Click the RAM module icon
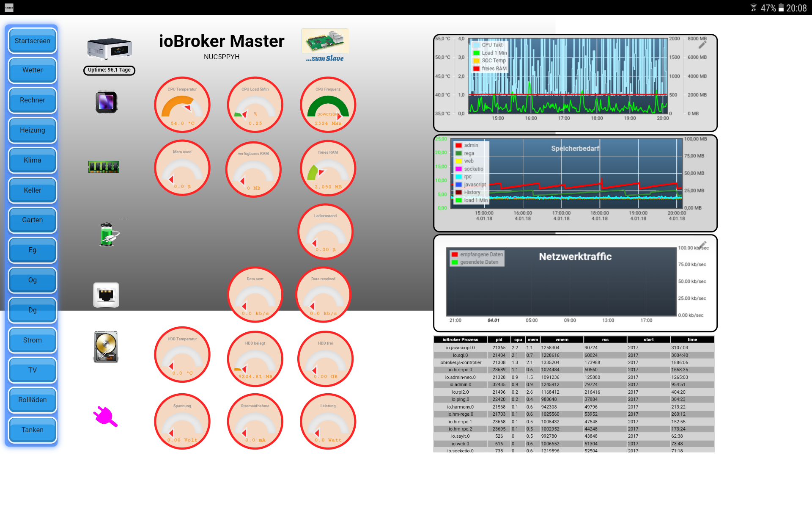812x508 pixels. pos(104,167)
